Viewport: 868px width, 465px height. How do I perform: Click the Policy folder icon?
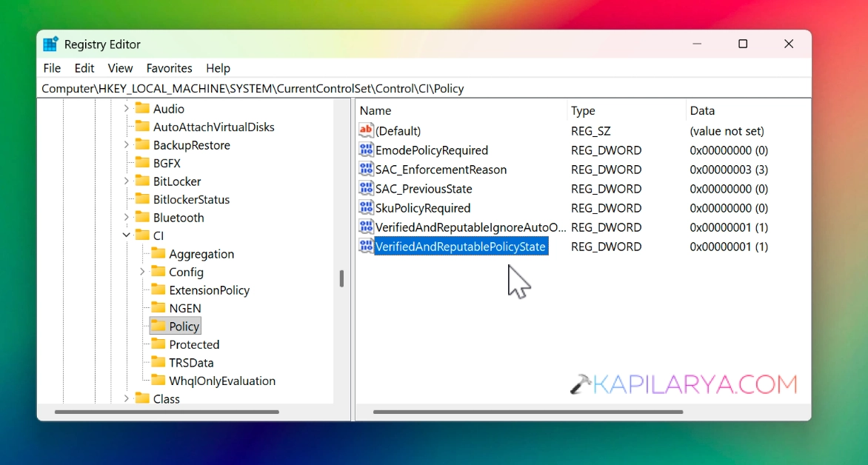pyautogui.click(x=158, y=326)
